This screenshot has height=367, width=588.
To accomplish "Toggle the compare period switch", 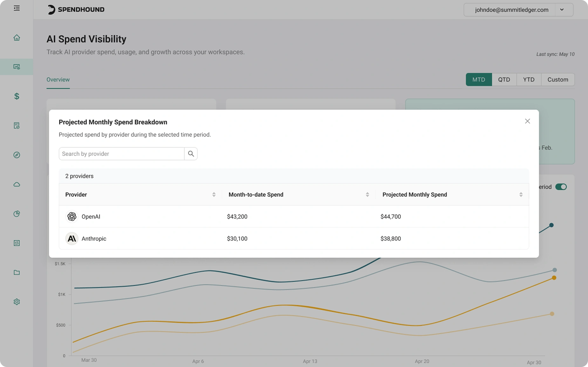I will pyautogui.click(x=561, y=187).
